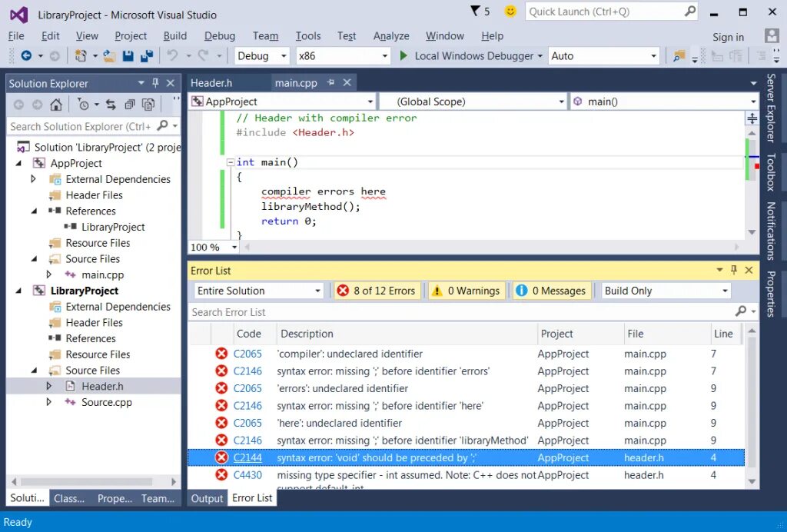Click the Collapse All icon in Solution Explorer

click(129, 105)
